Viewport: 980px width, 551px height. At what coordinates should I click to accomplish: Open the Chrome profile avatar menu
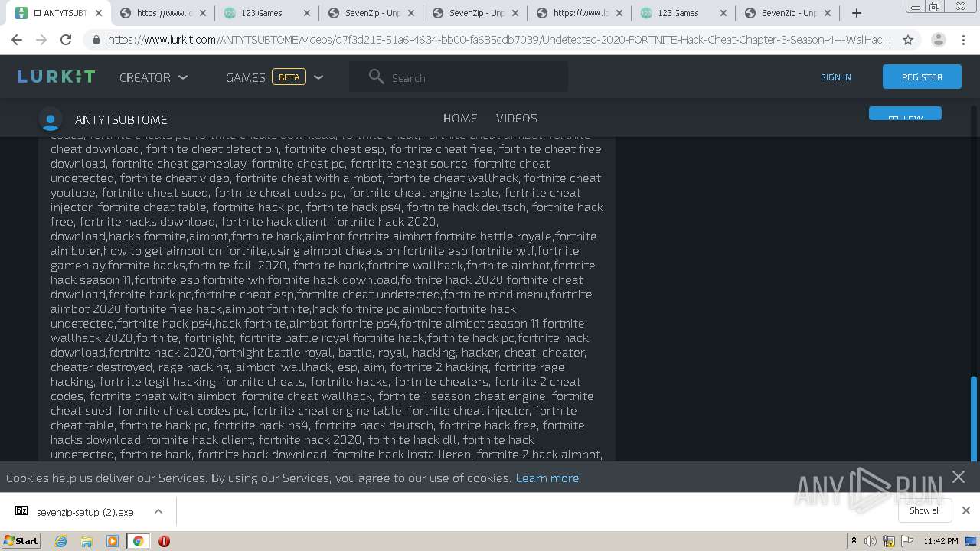[939, 40]
